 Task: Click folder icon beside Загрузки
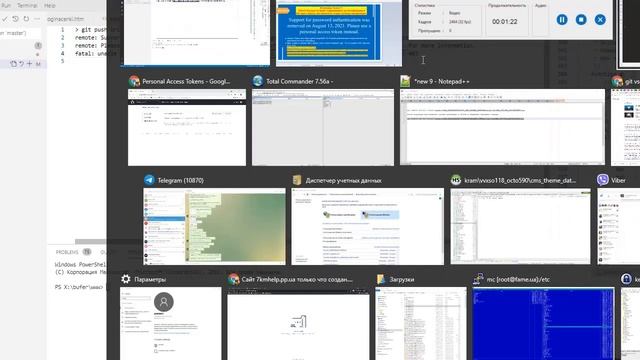(x=381, y=279)
